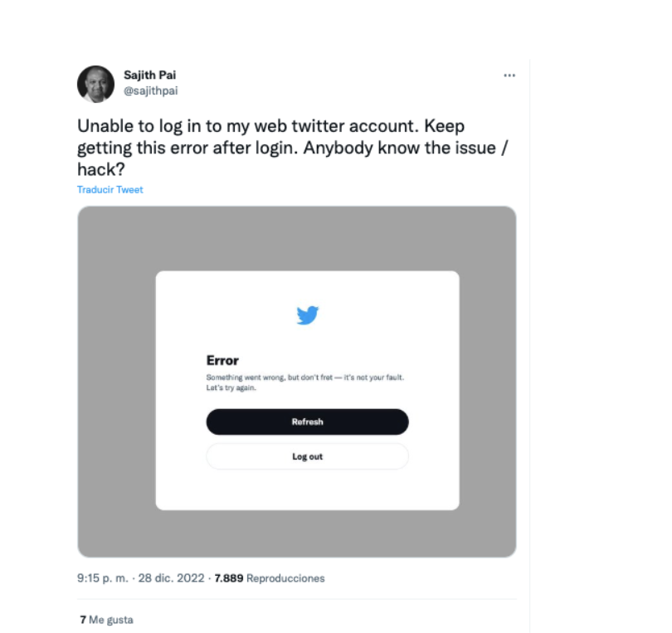Click the Log out button
Image resolution: width=672 pixels, height=633 pixels.
point(307,456)
